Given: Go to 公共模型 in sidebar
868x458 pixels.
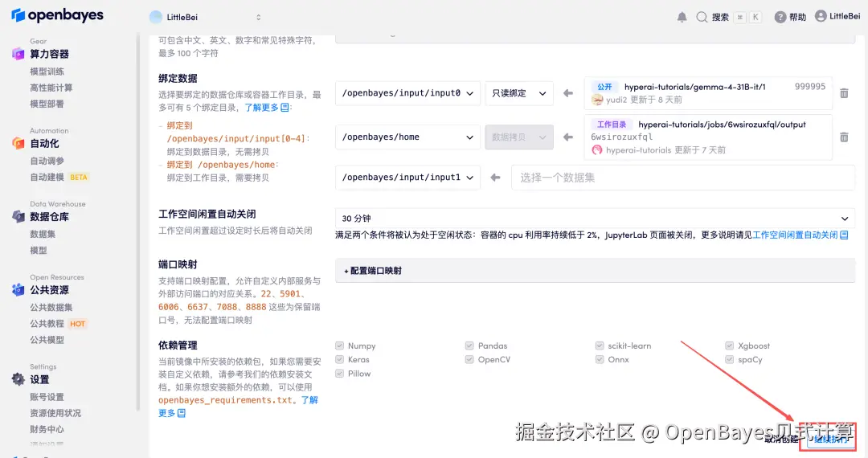Looking at the screenshot, I should pyautogui.click(x=47, y=340).
